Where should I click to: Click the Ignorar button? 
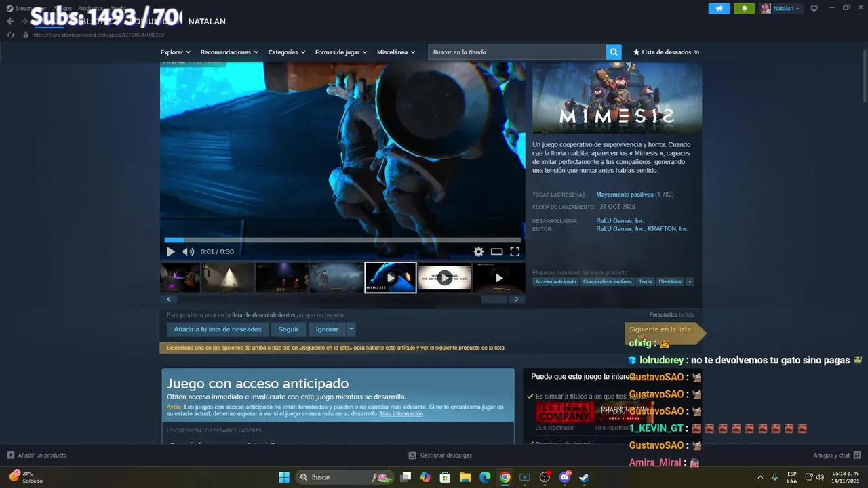click(327, 329)
